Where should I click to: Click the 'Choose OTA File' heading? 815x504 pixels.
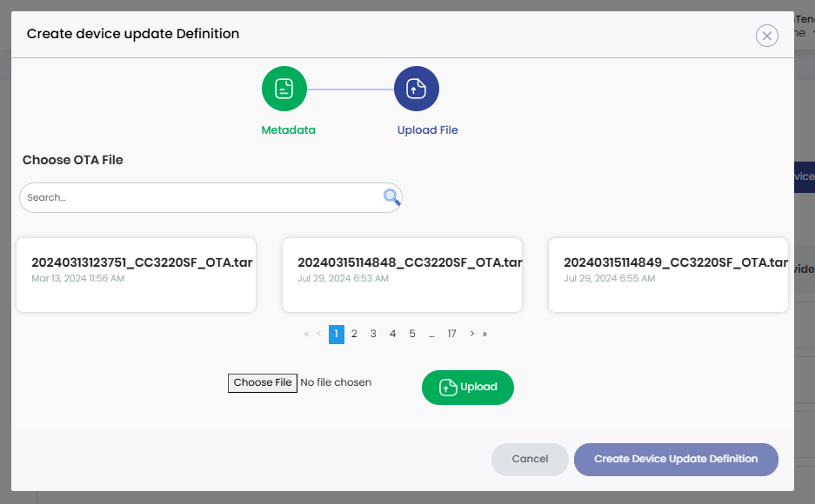point(73,160)
